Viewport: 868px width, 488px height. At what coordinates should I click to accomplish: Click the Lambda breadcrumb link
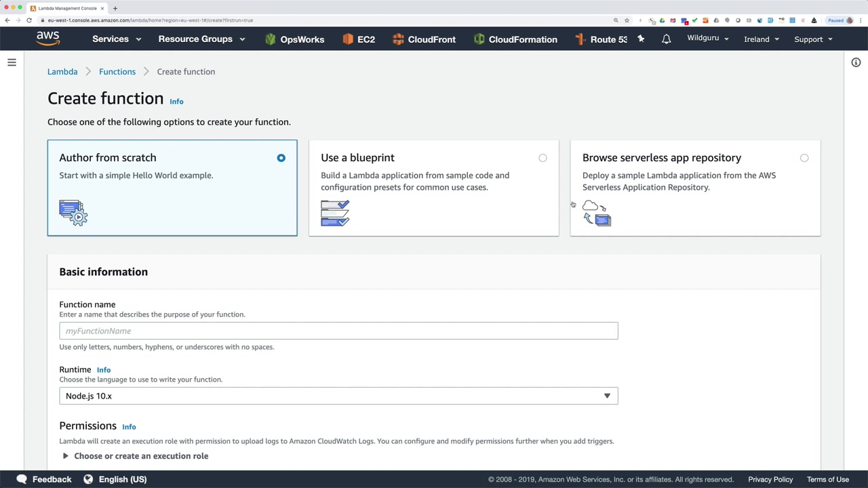click(62, 72)
